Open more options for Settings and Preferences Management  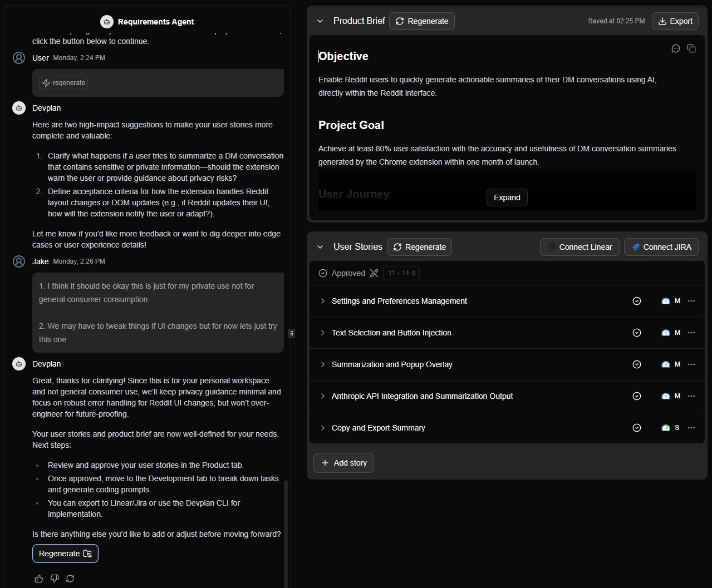[x=691, y=301]
